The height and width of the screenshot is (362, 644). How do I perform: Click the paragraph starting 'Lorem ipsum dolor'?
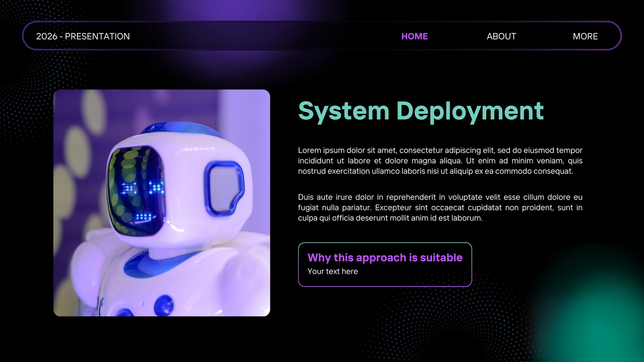click(x=440, y=160)
